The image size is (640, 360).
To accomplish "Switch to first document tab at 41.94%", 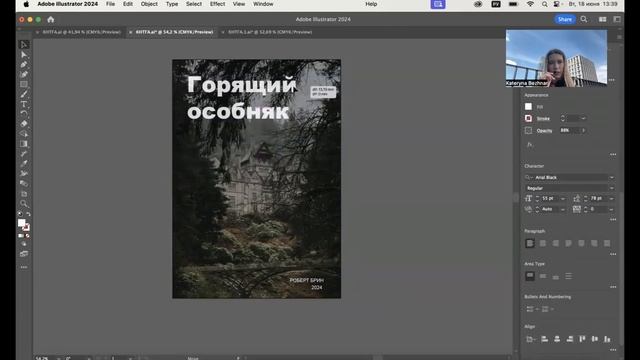I will [82, 32].
